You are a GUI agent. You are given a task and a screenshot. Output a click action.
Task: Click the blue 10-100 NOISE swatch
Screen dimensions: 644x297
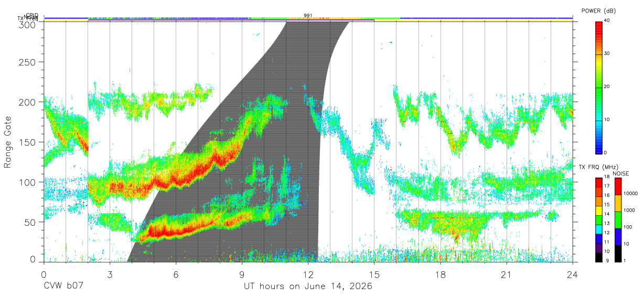pos(617,236)
